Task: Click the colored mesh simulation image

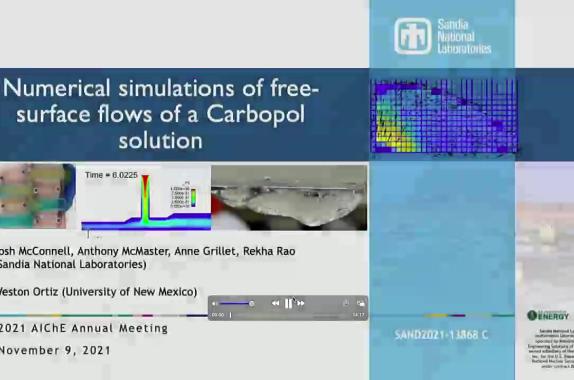Action: click(x=444, y=116)
